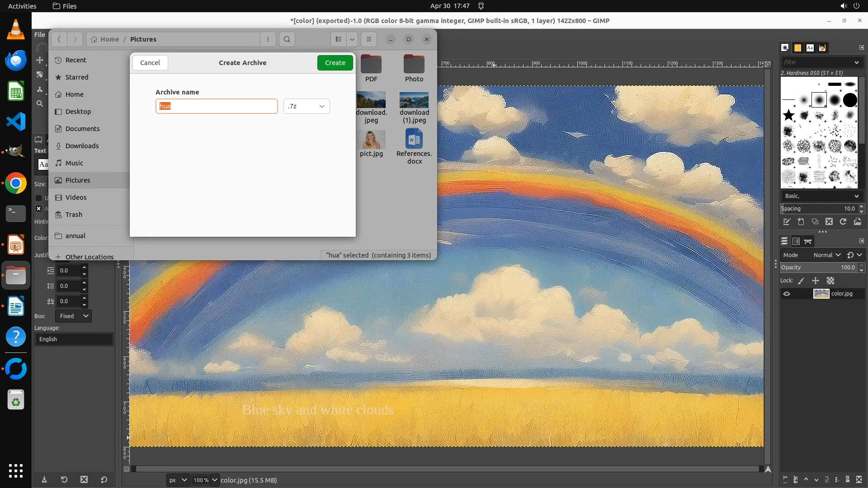The width and height of the screenshot is (868, 488).
Task: Click the edit brush icon
Action: click(x=787, y=222)
